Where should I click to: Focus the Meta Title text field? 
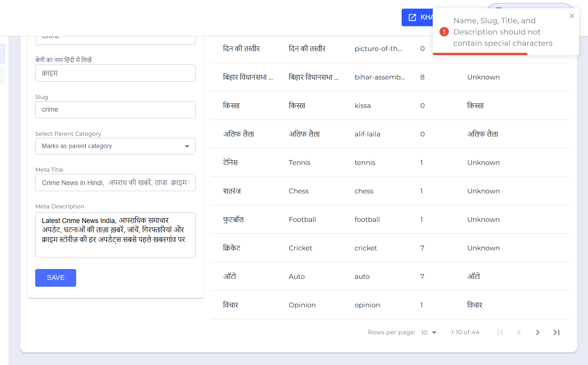(x=115, y=182)
